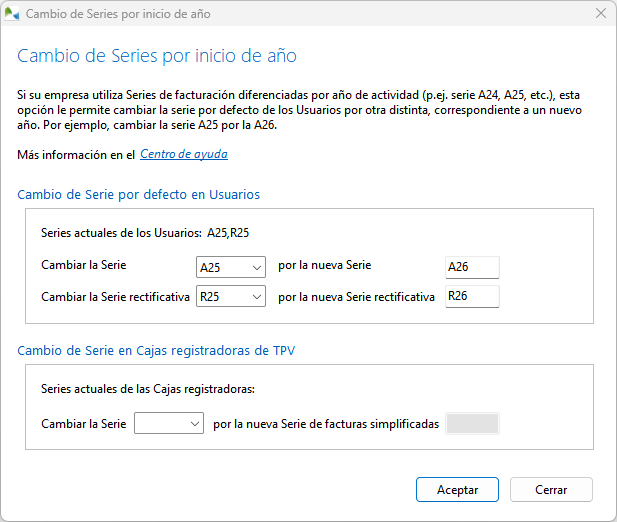
Task: Select the "Cambio de Serie por defecto en Usuarios" heading
Action: point(139,194)
